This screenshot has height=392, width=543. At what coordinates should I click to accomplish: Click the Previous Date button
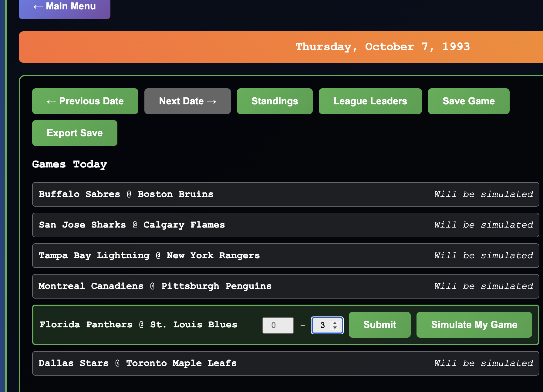(85, 101)
